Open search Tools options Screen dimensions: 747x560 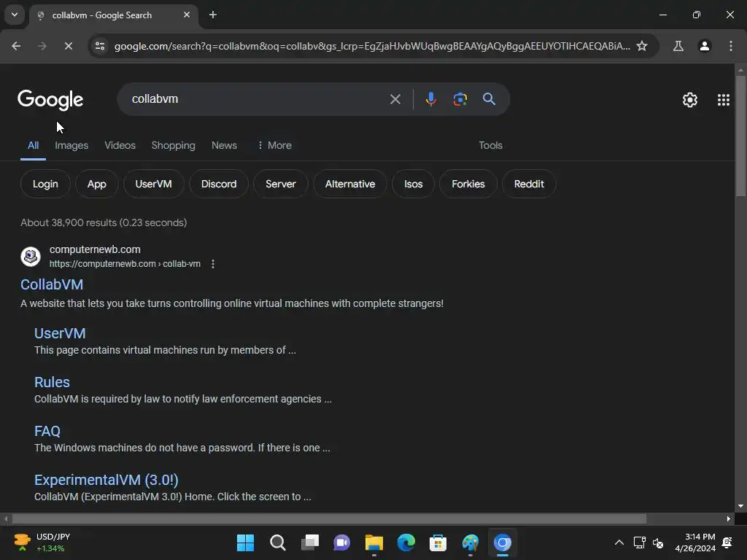(x=491, y=145)
